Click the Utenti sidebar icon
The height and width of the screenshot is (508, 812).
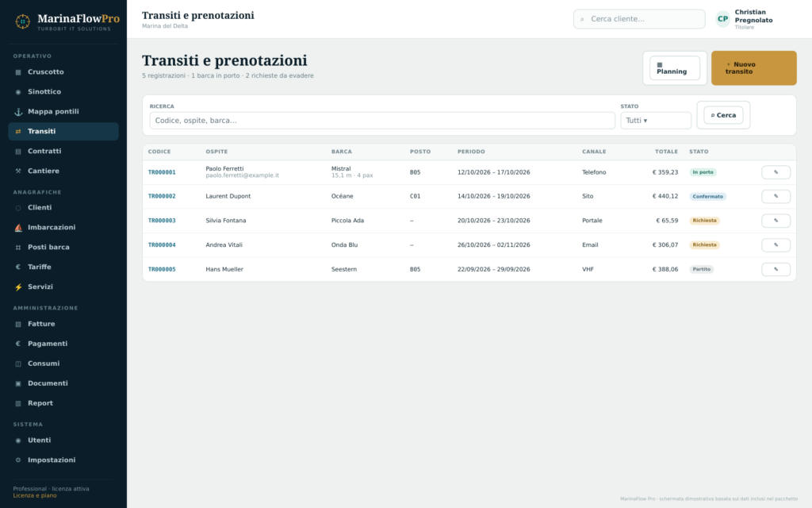point(18,441)
